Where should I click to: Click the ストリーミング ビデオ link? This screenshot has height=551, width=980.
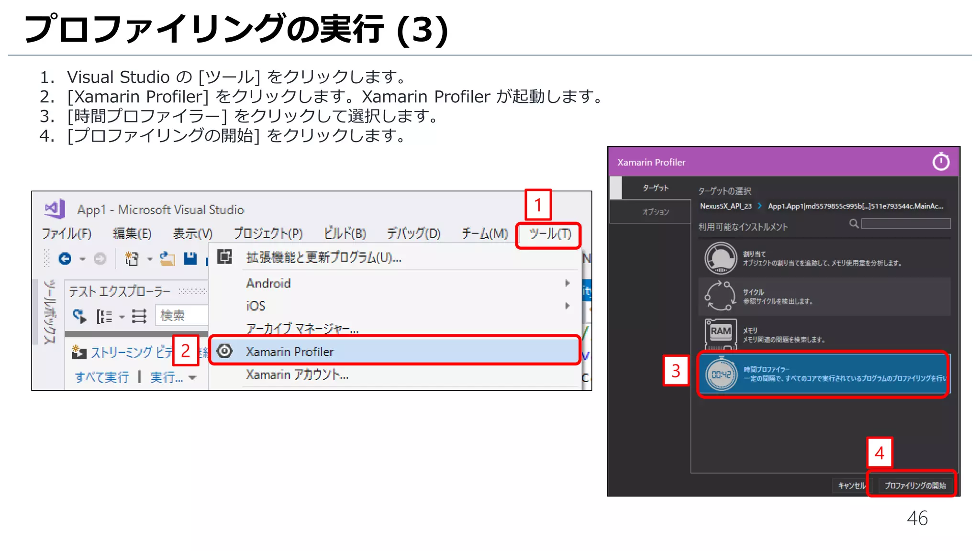pos(132,353)
